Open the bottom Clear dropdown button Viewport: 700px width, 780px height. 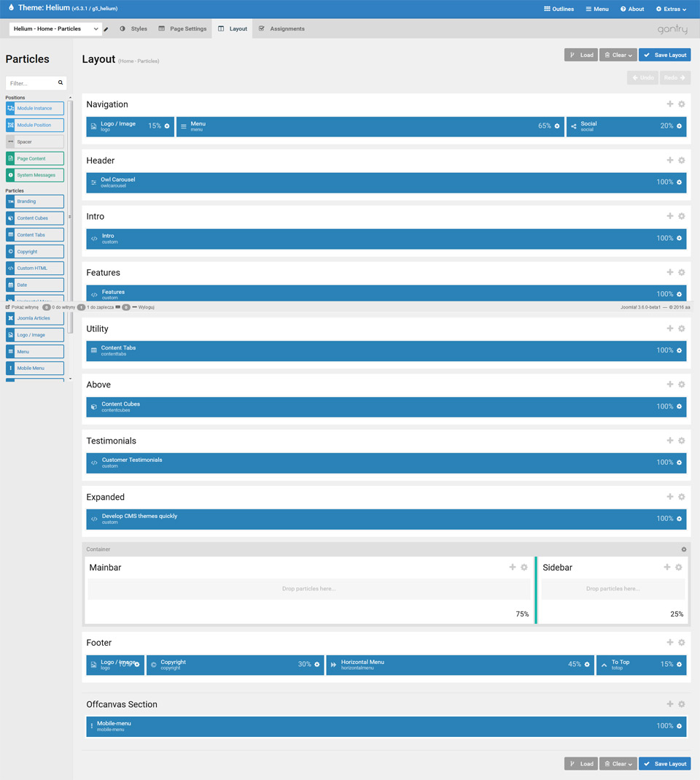tap(618, 764)
